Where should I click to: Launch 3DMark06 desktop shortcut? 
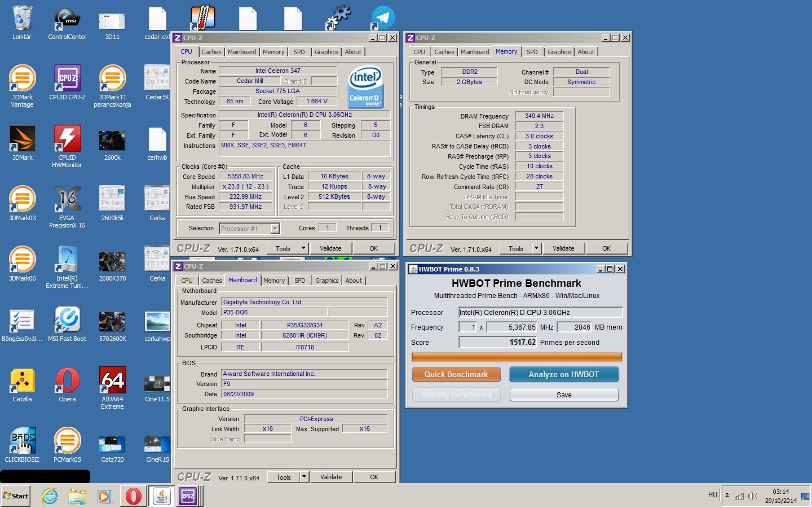click(x=22, y=259)
